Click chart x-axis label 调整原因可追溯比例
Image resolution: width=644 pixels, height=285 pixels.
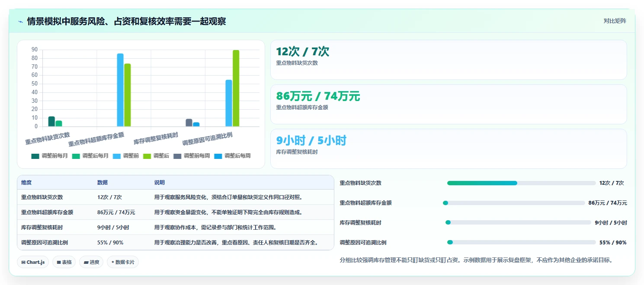(208, 139)
